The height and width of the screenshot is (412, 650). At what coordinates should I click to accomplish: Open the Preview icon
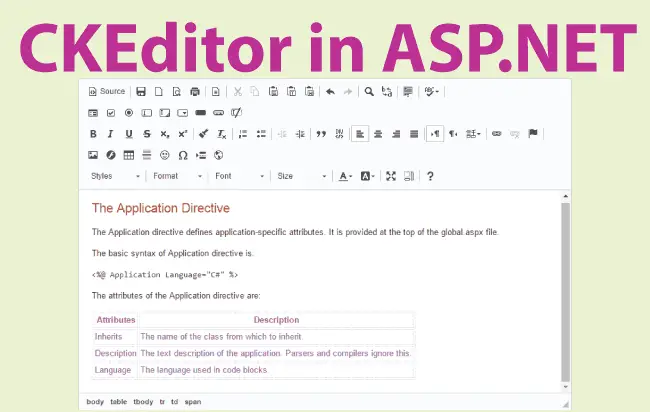(x=177, y=92)
